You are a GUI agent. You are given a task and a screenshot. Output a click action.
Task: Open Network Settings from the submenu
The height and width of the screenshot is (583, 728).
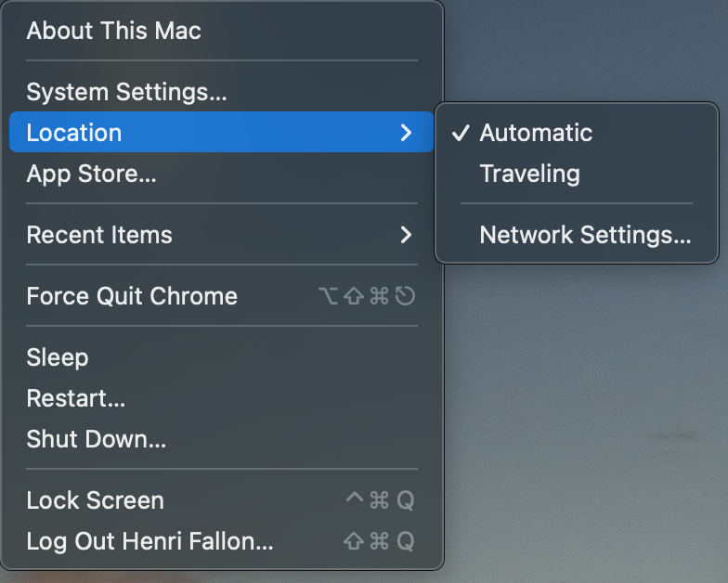click(585, 235)
